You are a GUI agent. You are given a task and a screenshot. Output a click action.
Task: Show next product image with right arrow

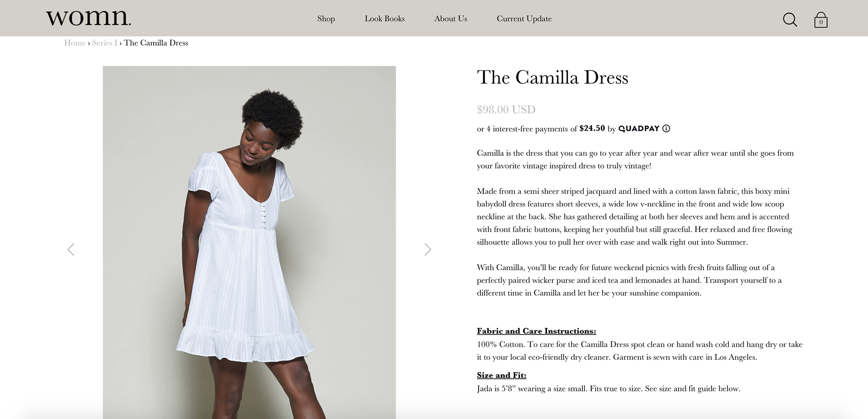pos(428,250)
